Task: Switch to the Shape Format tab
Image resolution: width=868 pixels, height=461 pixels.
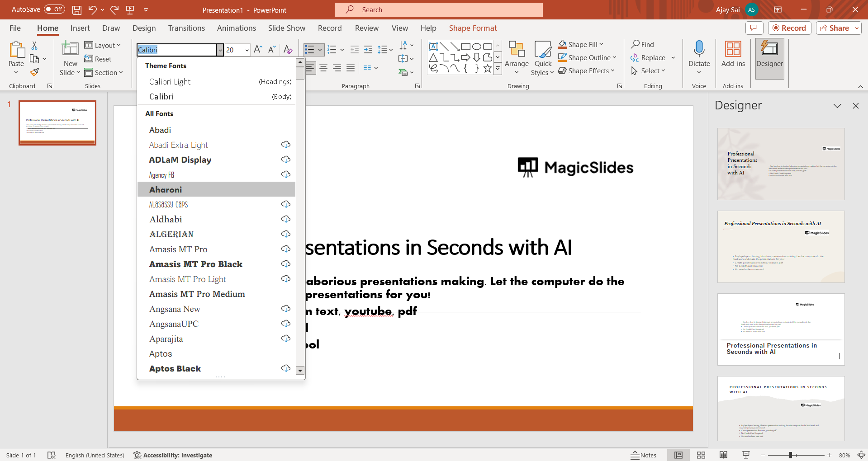Action: pyautogui.click(x=473, y=28)
